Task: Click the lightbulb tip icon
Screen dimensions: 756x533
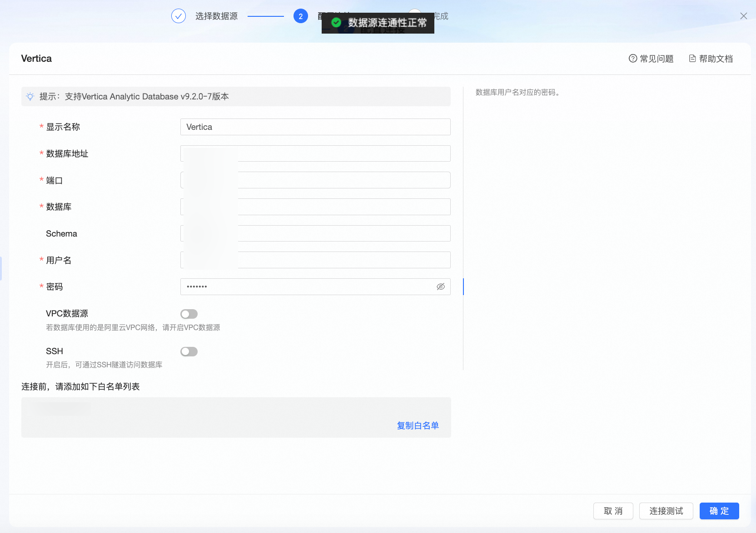Action: 30,96
